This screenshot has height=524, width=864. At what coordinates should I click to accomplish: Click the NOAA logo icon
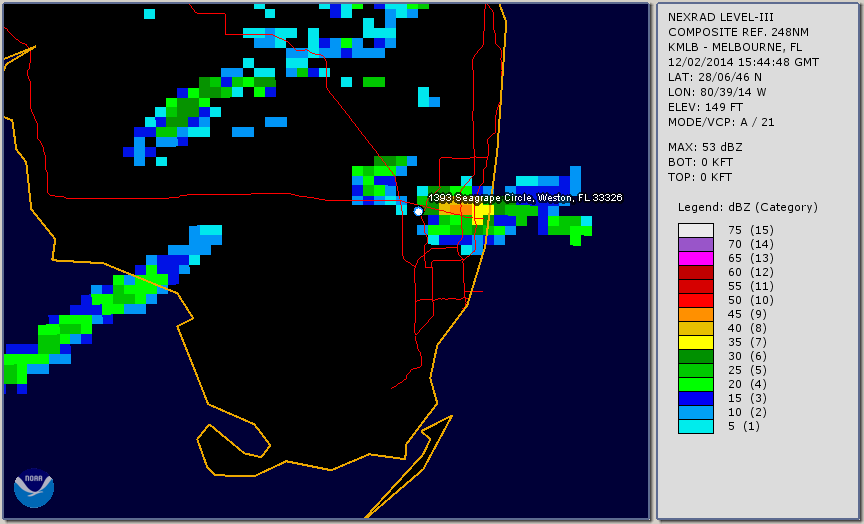pyautogui.click(x=34, y=488)
